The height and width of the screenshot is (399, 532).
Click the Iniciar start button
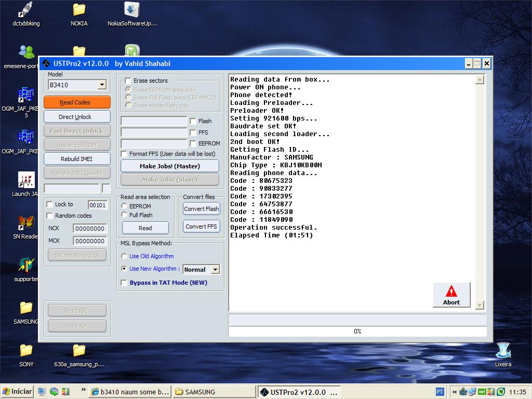(17, 392)
